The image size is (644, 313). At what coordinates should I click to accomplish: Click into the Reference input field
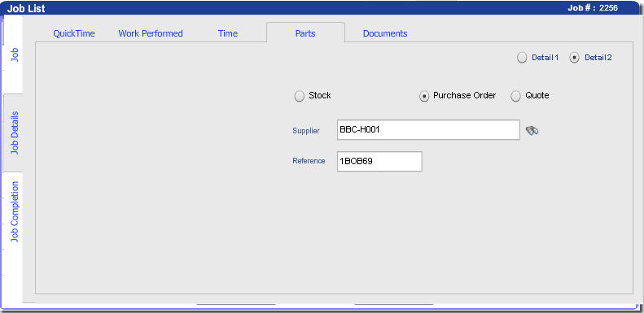coord(379,161)
